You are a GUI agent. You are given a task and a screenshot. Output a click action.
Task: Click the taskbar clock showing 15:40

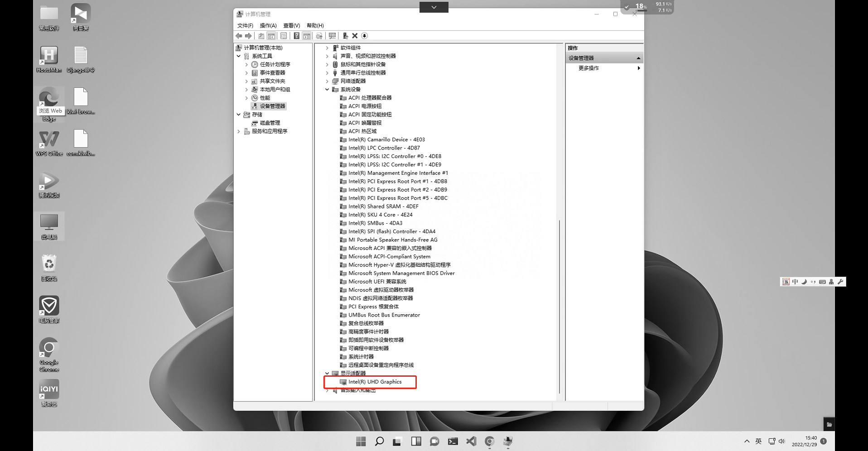pyautogui.click(x=804, y=441)
